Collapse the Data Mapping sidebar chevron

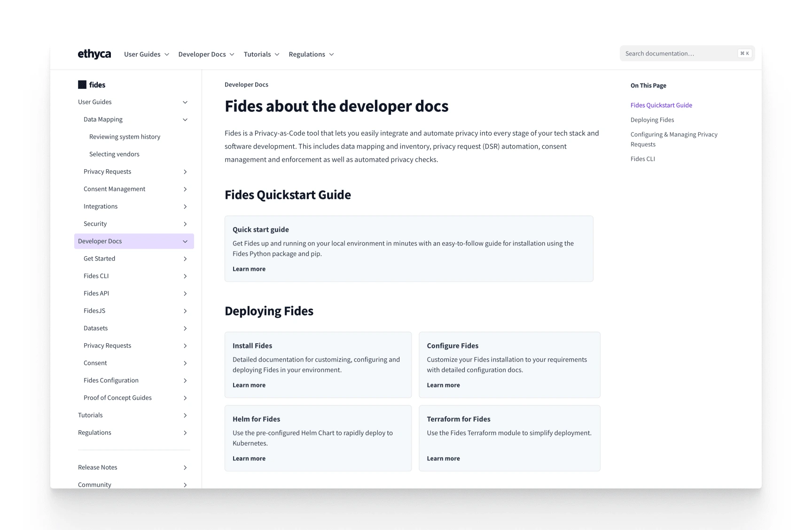click(185, 119)
